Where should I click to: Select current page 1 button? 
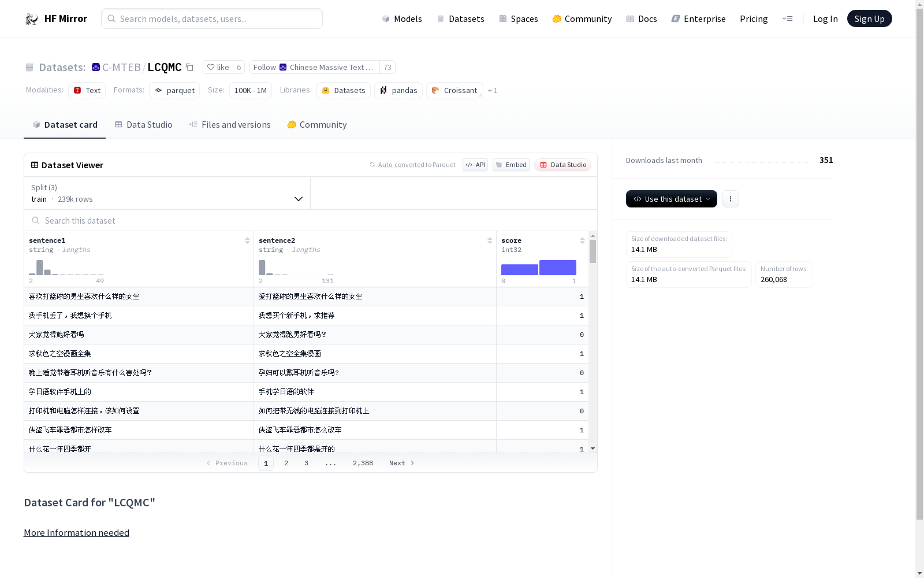266,463
